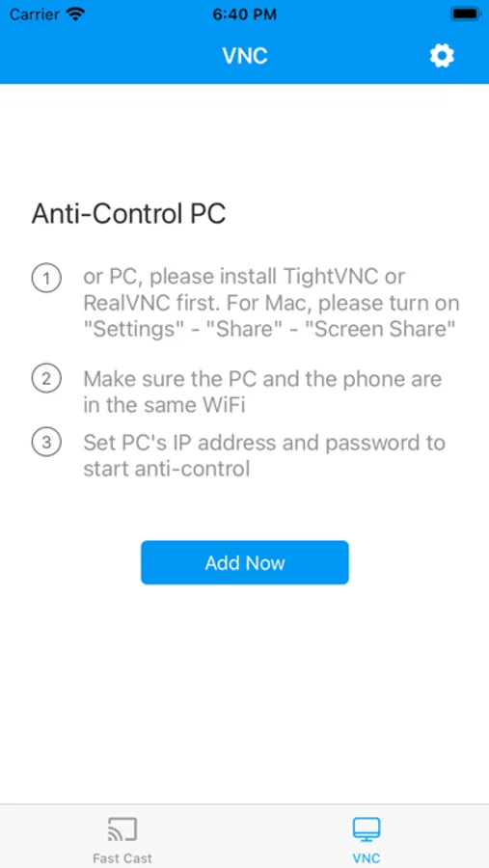Tap the circled number 3 step icon
This screenshot has width=489, height=868.
pos(46,443)
